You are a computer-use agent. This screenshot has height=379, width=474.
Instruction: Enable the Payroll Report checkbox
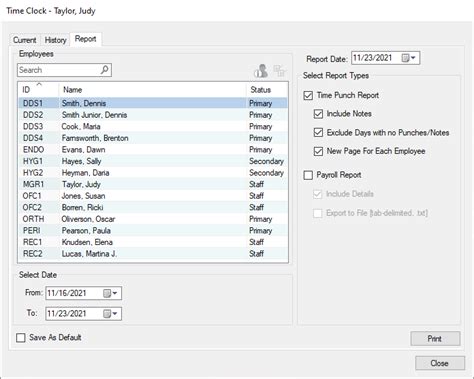(308, 175)
